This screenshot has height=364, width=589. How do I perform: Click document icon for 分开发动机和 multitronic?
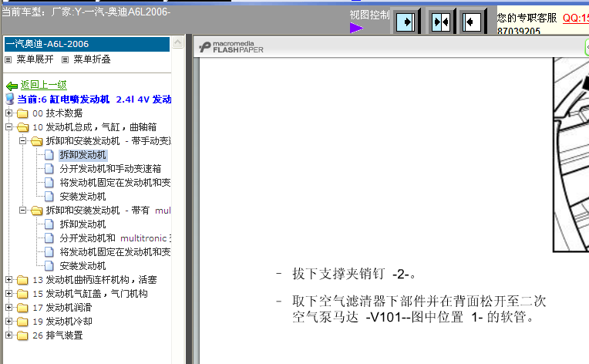pos(49,238)
